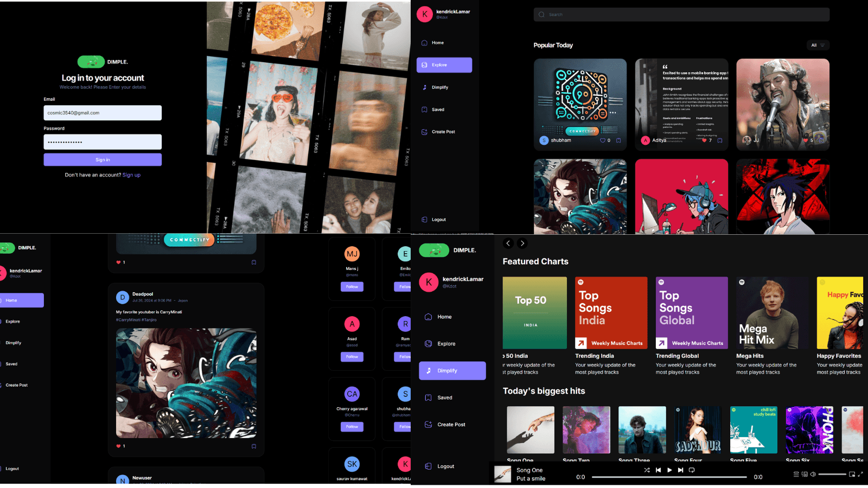Toggle shuffle in the music player
This screenshot has height=488, width=868.
point(647,470)
